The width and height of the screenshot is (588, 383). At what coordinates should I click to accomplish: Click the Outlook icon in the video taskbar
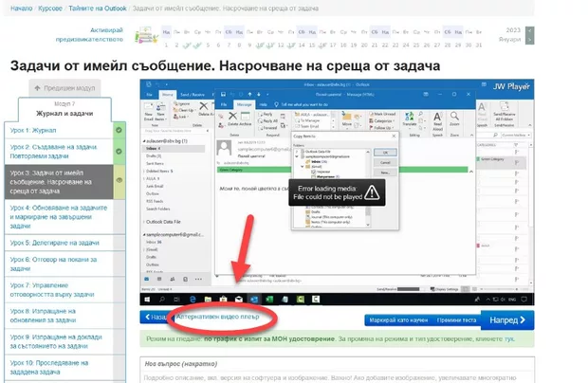(254, 299)
